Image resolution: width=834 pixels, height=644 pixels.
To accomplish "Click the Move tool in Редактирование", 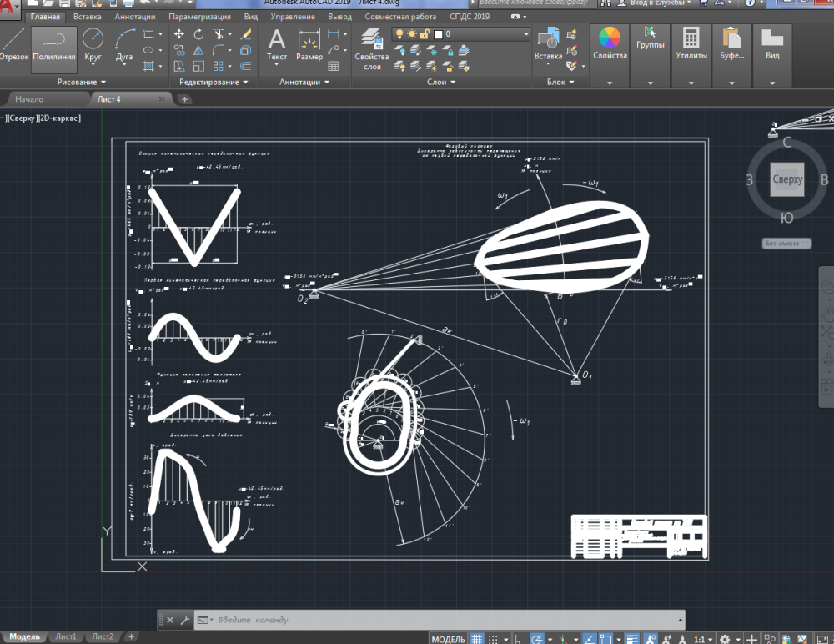I will pos(179,34).
